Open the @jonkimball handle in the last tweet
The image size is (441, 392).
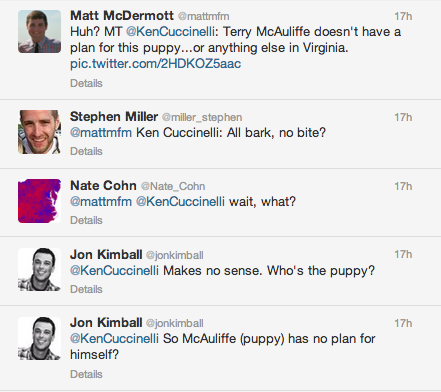(175, 323)
